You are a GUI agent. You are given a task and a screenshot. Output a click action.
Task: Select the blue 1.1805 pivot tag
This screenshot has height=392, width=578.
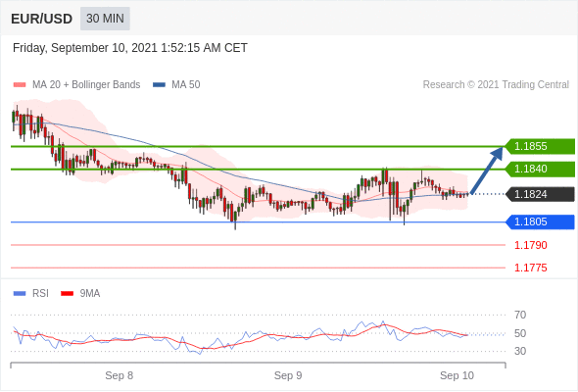click(540, 222)
